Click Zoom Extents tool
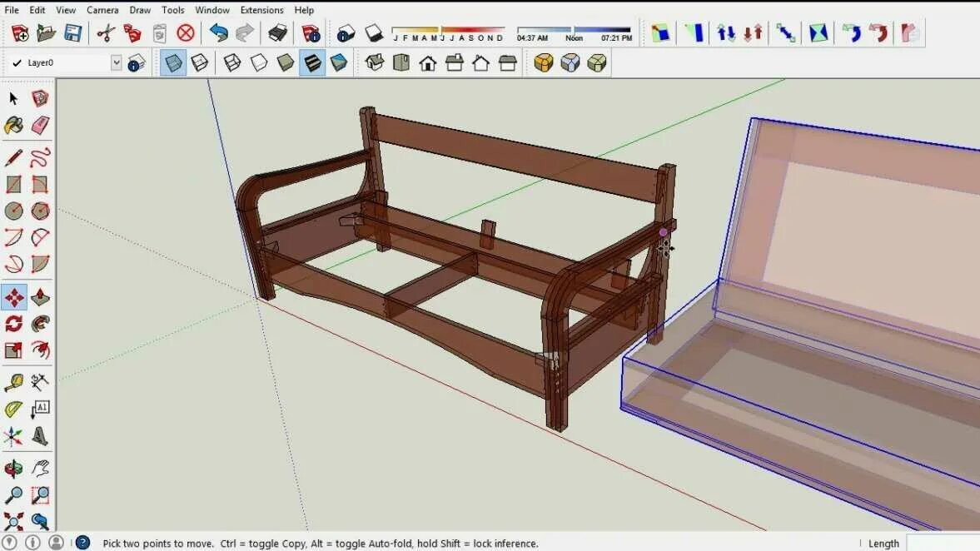 [x=14, y=522]
